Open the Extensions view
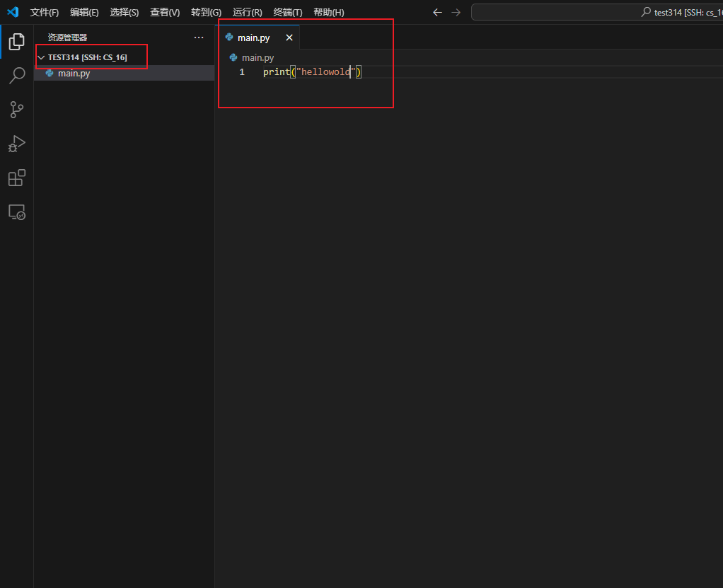 [16, 178]
